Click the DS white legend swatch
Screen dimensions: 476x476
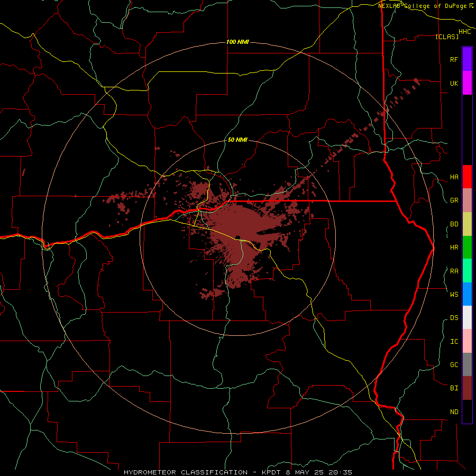click(x=467, y=317)
